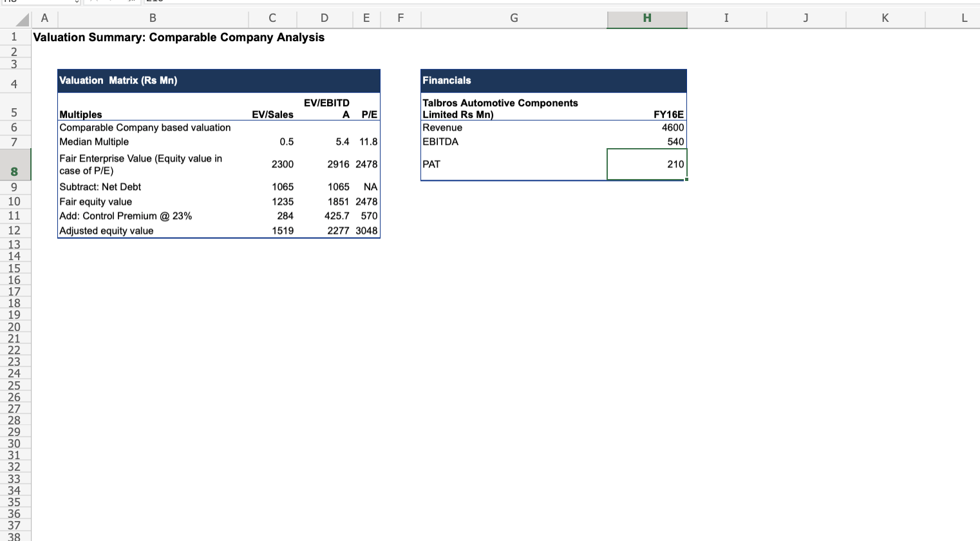
Task: Select column B header
Action: pyautogui.click(x=153, y=19)
